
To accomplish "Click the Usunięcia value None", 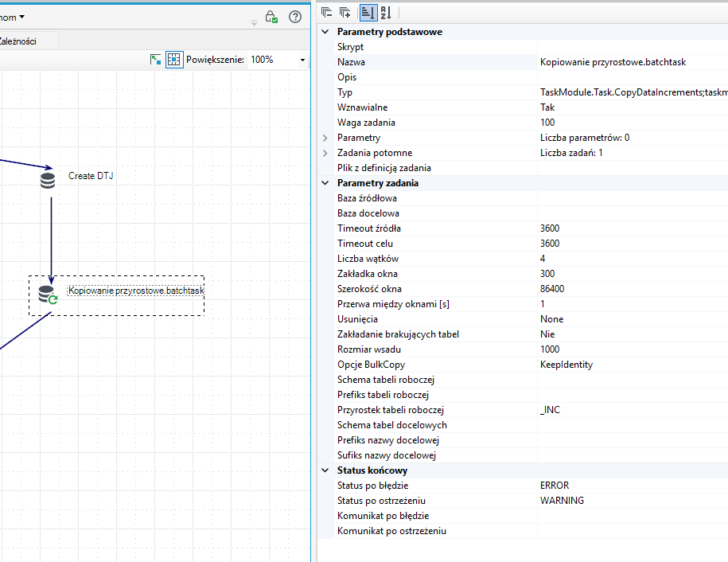I will pyautogui.click(x=551, y=319).
